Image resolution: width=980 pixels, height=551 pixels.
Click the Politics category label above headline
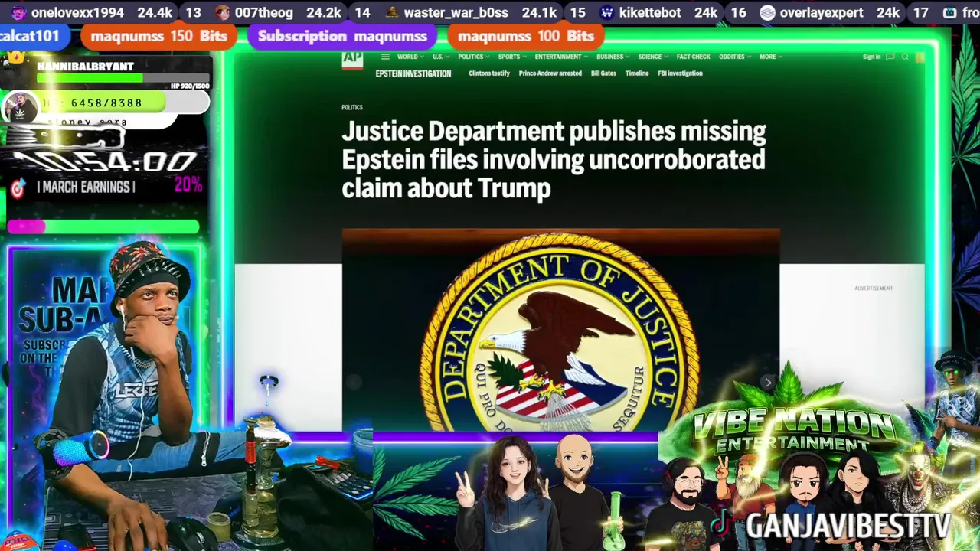tap(351, 107)
